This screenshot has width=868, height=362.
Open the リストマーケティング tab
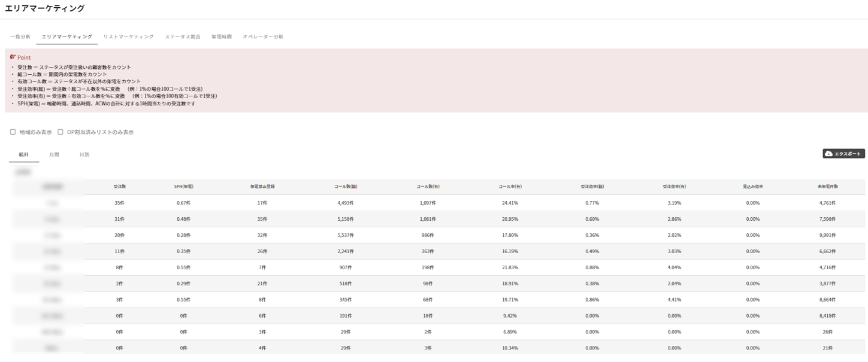click(x=128, y=37)
